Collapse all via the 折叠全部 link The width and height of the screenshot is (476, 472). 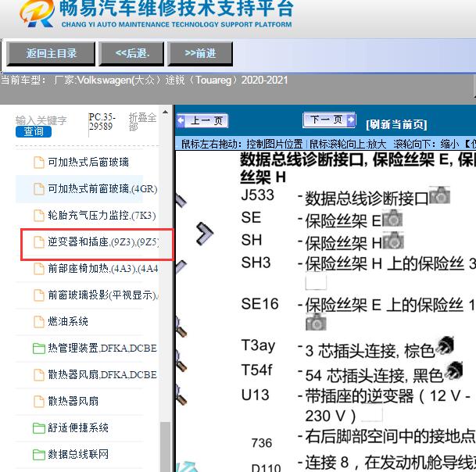(x=143, y=122)
